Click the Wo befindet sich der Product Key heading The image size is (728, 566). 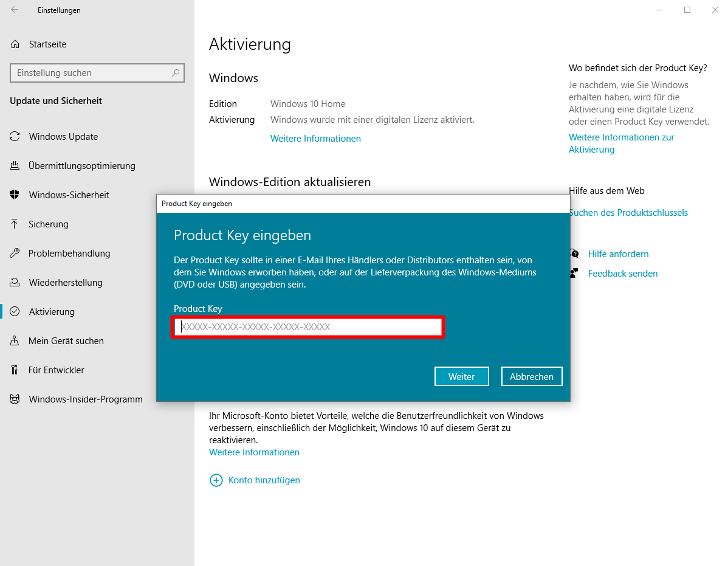tap(637, 68)
